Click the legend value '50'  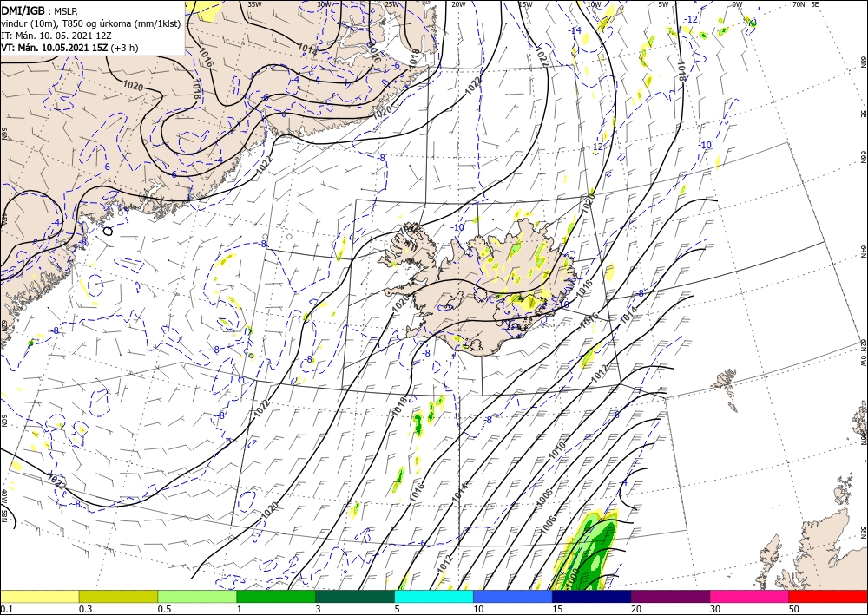coord(794,609)
